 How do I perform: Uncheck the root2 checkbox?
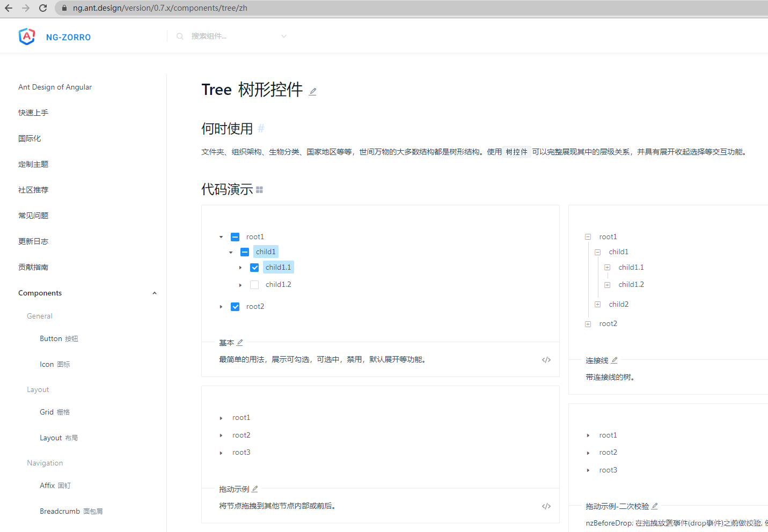(235, 306)
